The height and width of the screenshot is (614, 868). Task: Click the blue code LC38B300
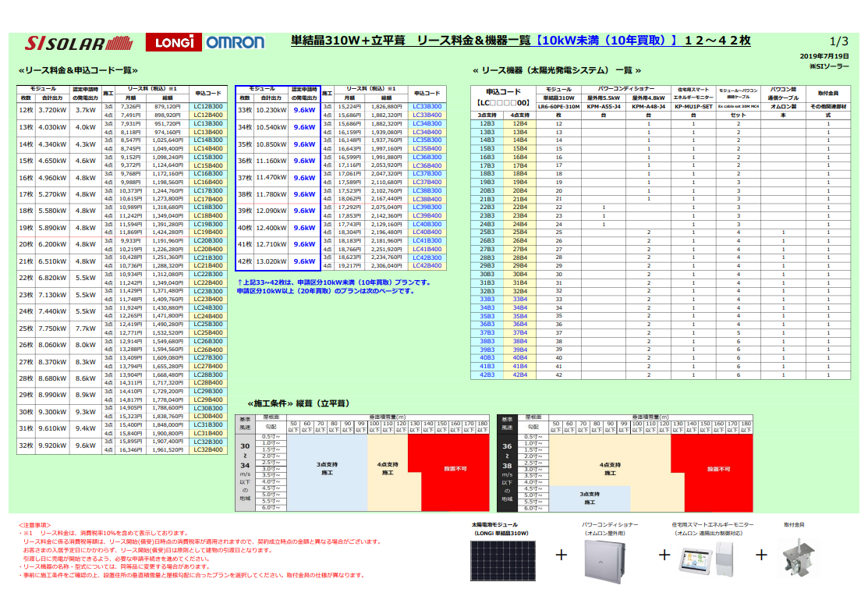tap(427, 190)
